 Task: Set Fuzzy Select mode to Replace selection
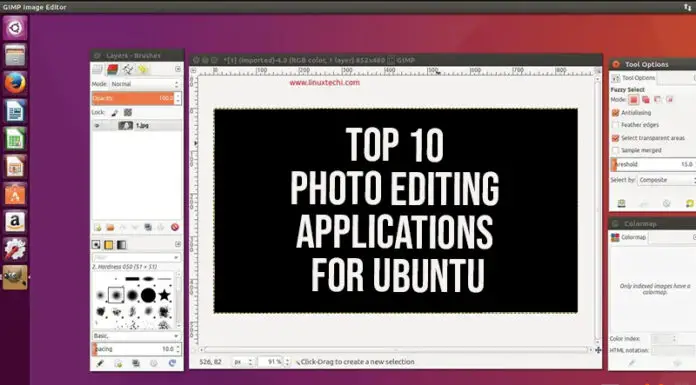(633, 100)
